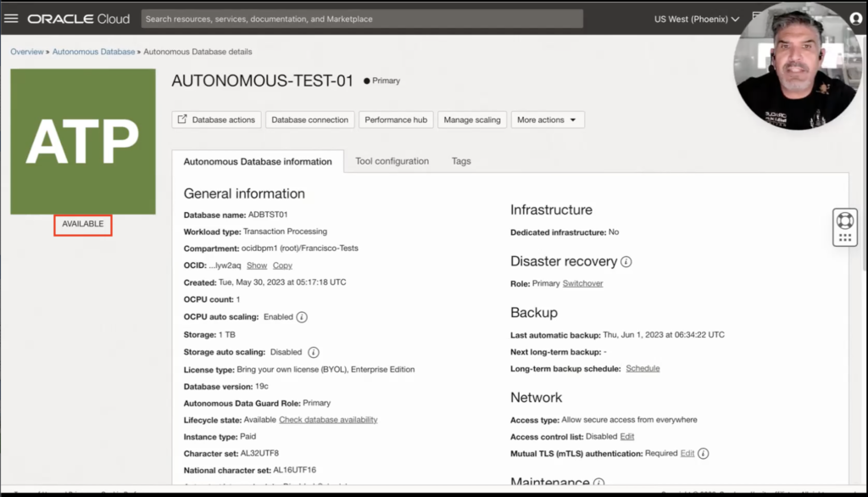Screen dimensions: 868x497
Task: Click the green ATP database tile
Action: tap(83, 142)
